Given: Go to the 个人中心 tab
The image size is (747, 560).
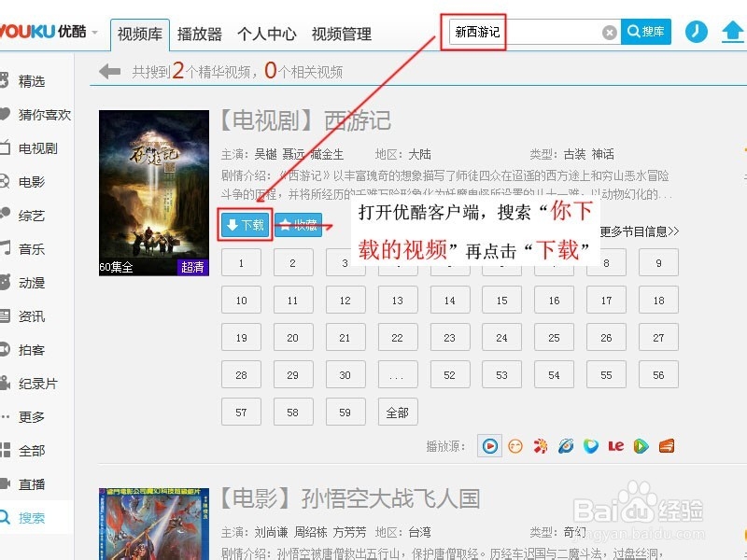Looking at the screenshot, I should pos(267,35).
